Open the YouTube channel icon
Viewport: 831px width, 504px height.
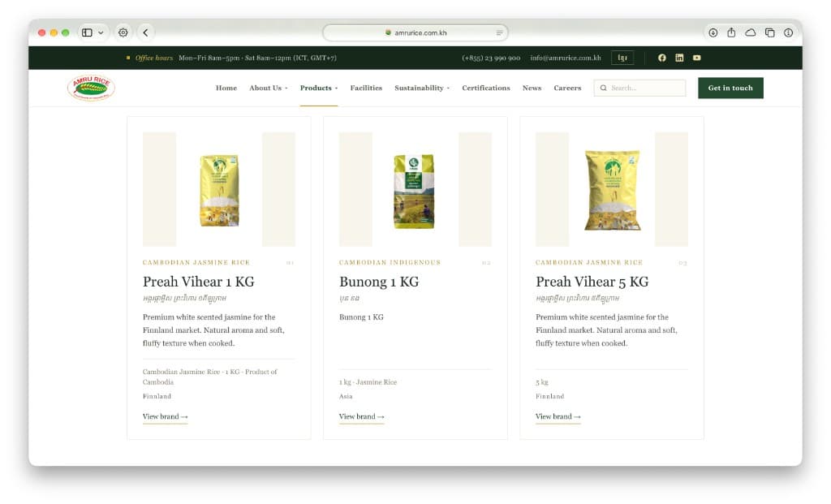(x=697, y=58)
